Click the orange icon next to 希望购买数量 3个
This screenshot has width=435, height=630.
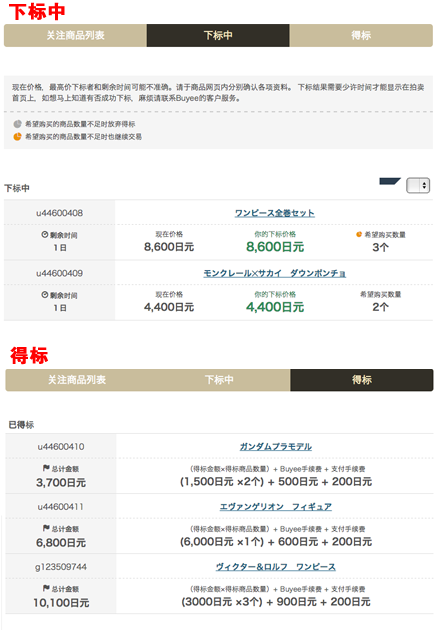tap(359, 234)
